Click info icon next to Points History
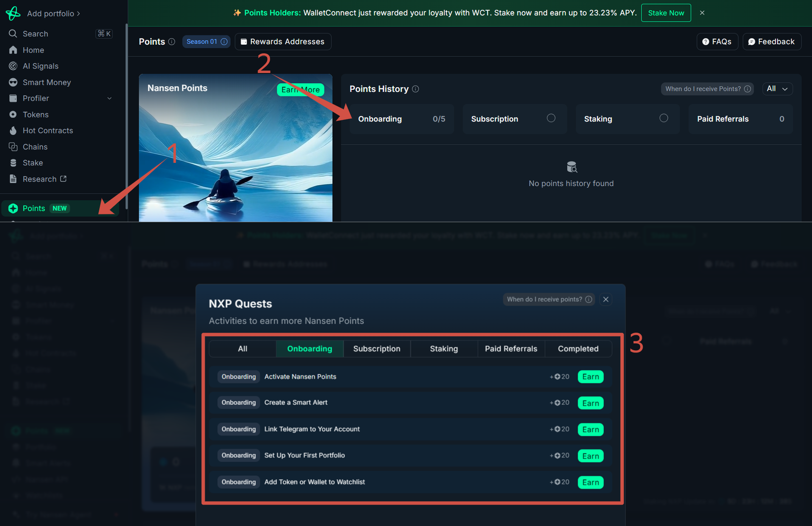Screen dimensions: 812x526 pyautogui.click(x=416, y=89)
